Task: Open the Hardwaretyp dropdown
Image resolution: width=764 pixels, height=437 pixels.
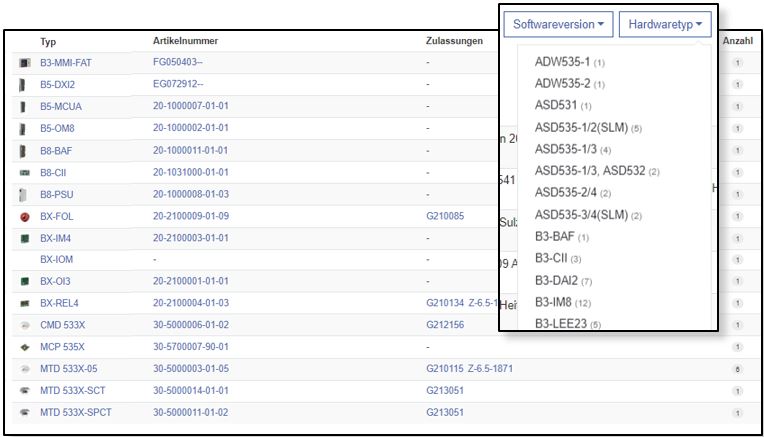Action: (x=665, y=24)
